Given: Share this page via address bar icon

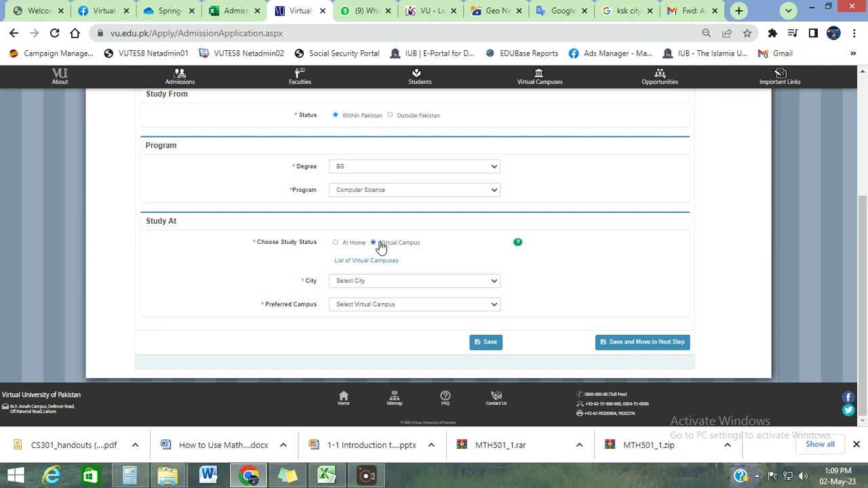Looking at the screenshot, I should tap(727, 33).
